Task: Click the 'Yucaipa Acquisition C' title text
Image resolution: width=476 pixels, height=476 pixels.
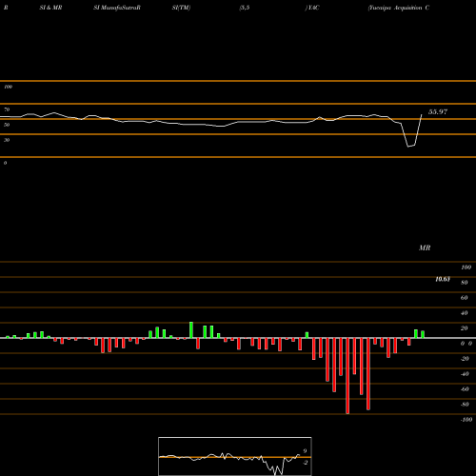Action: coord(399,8)
